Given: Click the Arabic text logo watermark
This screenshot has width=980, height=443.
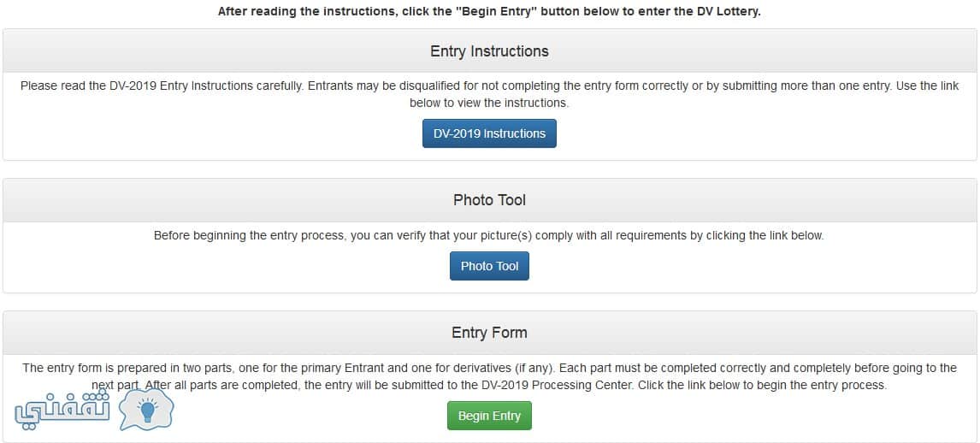Looking at the screenshot, I should pos(62,410).
